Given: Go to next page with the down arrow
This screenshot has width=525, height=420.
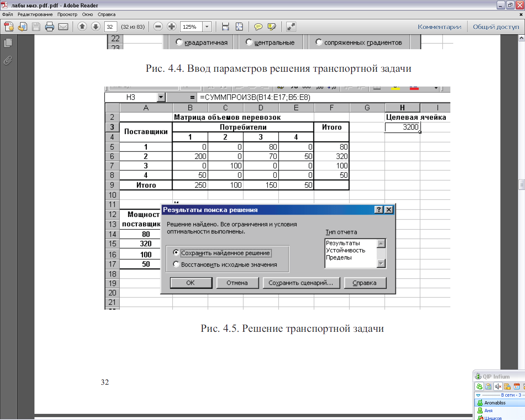Looking at the screenshot, I should 96,27.
